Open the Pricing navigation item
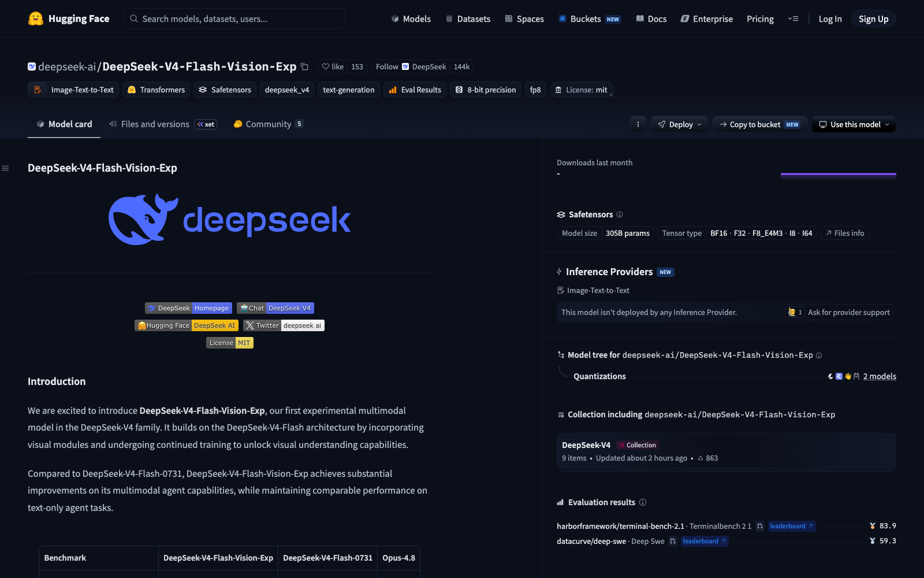Image resolution: width=924 pixels, height=578 pixels. [x=760, y=18]
